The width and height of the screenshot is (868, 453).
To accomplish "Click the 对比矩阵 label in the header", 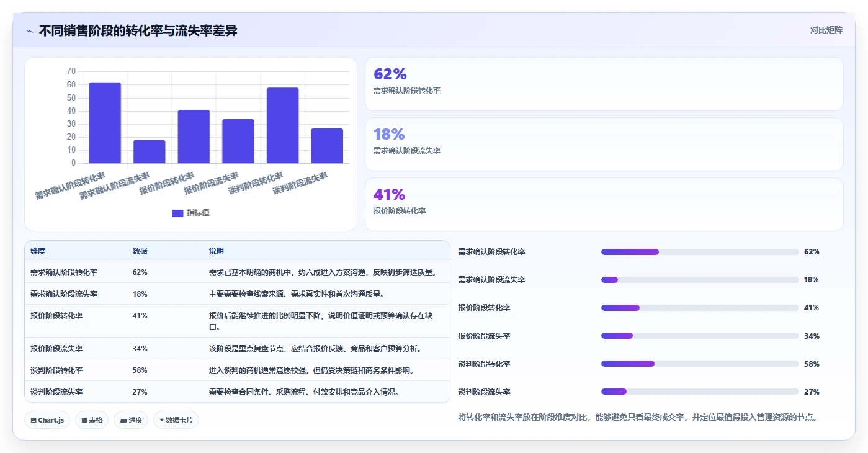I will [826, 30].
